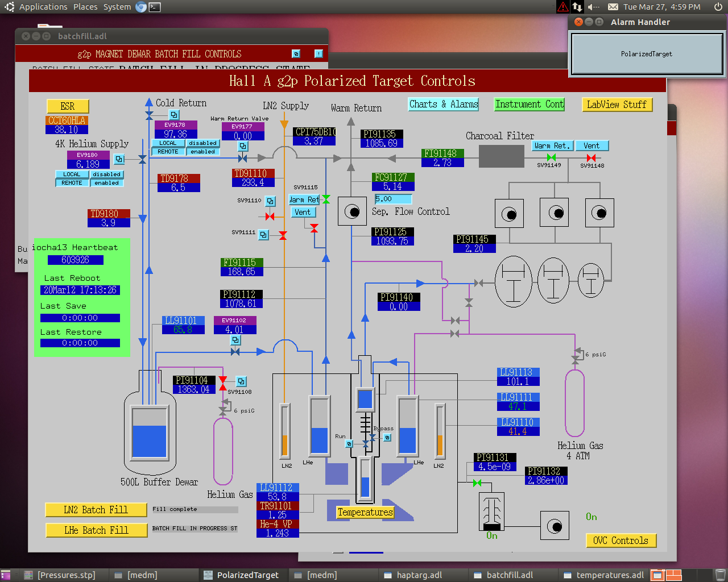The width and height of the screenshot is (728, 582).
Task: Set EV9180 control mode to LOCAL
Action: click(x=72, y=174)
